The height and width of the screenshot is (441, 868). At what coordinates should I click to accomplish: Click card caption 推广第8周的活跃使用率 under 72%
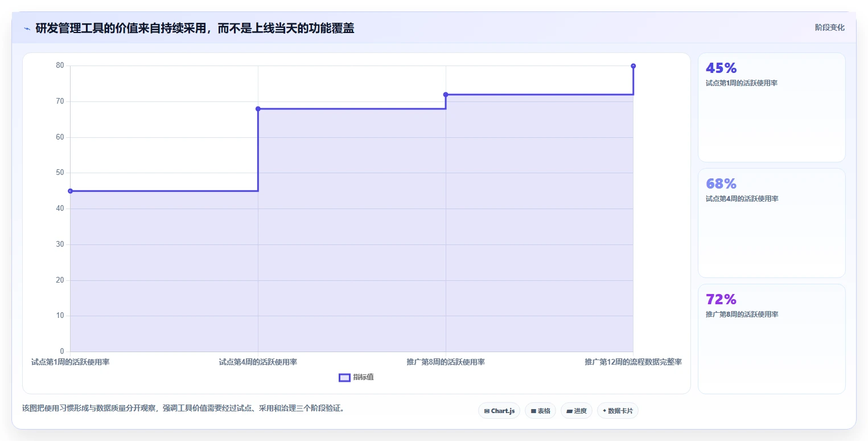[x=742, y=315]
